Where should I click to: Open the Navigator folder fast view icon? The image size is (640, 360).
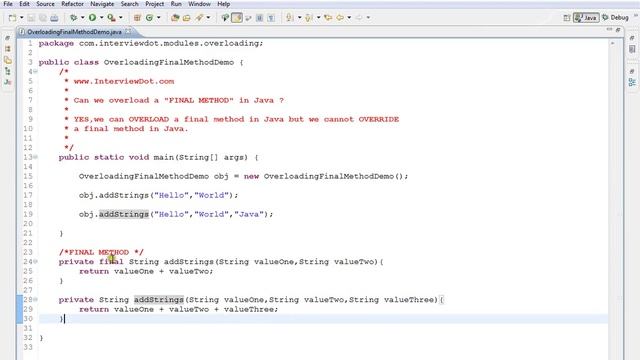click(8, 60)
